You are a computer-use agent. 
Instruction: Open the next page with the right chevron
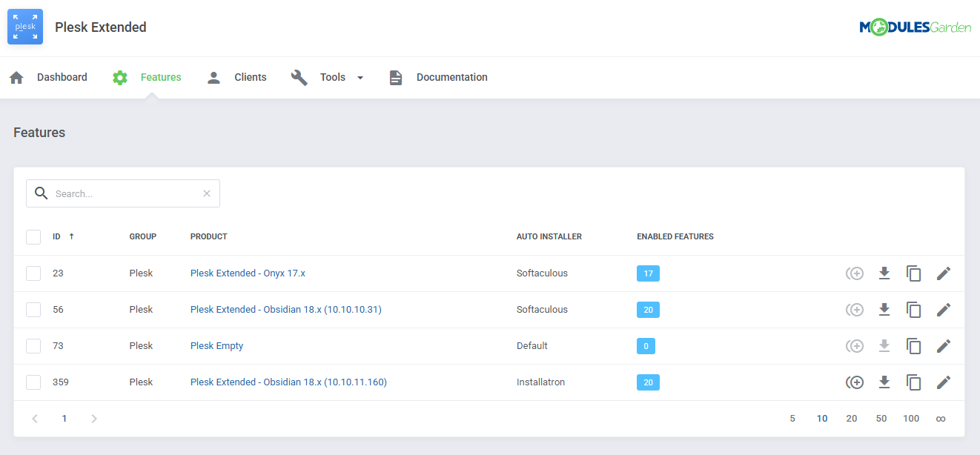tap(93, 418)
